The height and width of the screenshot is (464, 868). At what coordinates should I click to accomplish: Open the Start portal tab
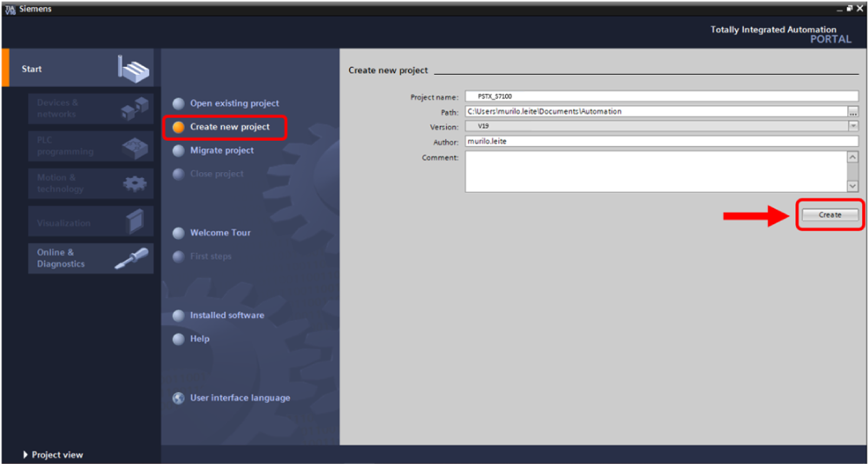click(78, 68)
